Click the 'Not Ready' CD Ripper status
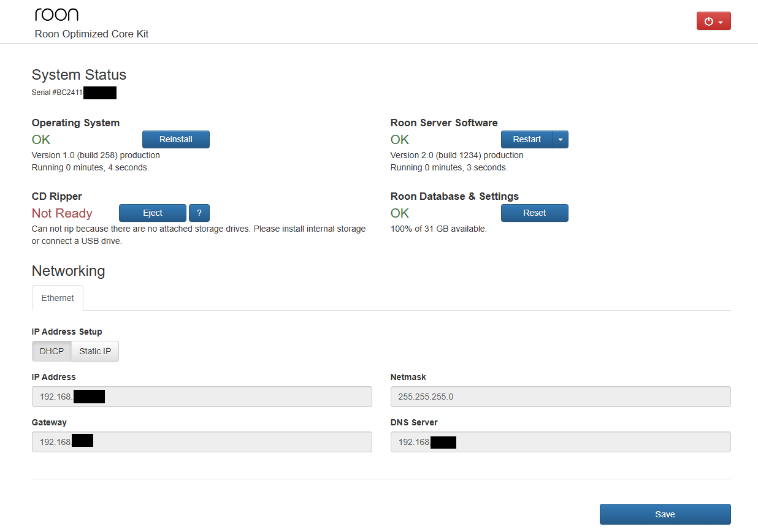Screen dimensions: 758x532 click(62, 213)
